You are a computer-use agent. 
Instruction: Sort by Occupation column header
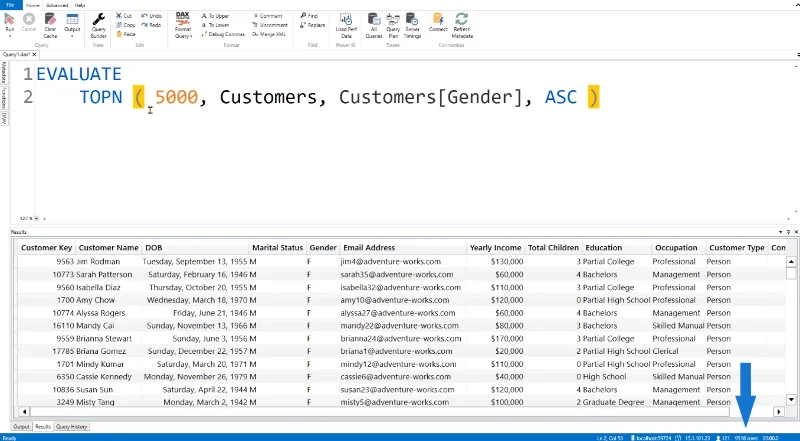click(x=679, y=248)
